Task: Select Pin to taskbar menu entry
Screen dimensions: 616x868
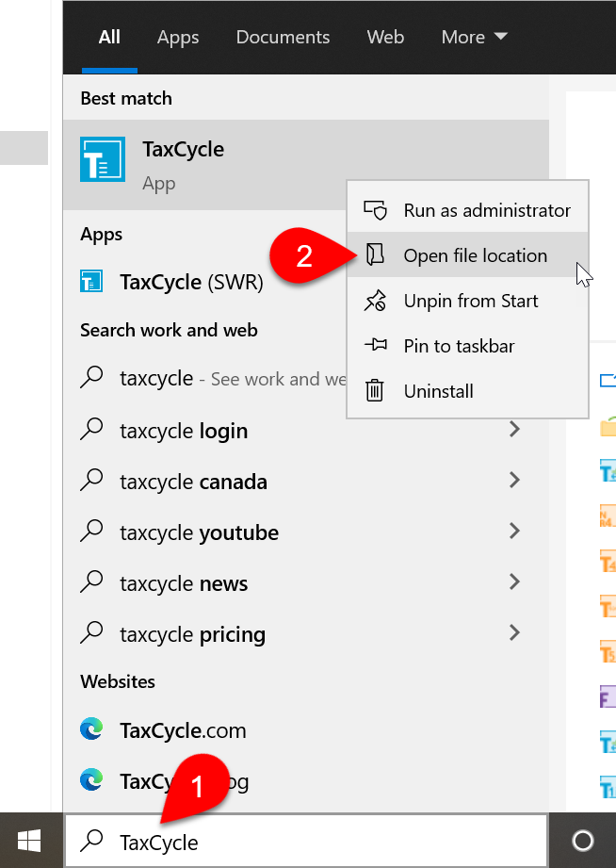Action: [x=468, y=346]
